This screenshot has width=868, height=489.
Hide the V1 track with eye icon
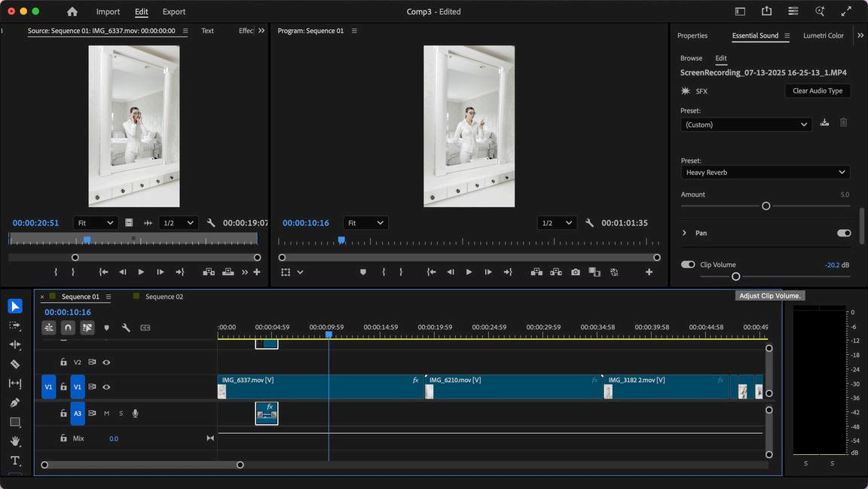pos(106,387)
